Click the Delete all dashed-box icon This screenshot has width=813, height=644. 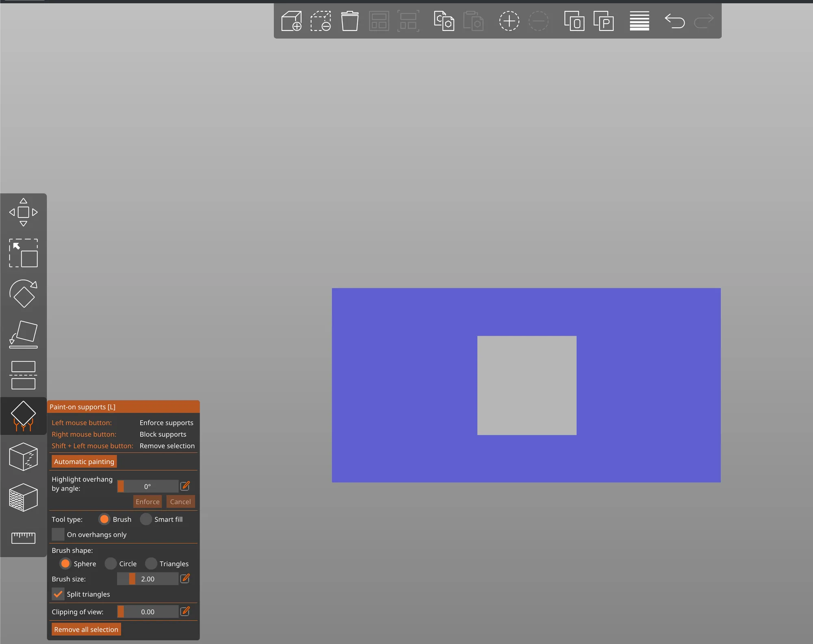321,21
